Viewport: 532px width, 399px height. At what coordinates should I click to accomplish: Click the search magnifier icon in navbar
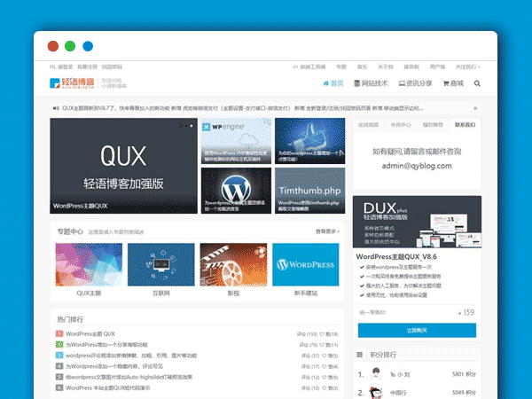pos(477,83)
